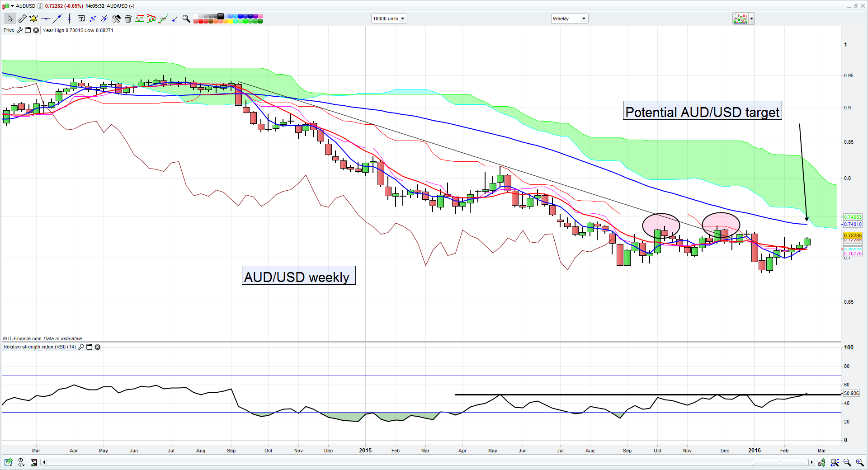Click the magnifying glass in the toolbar

coord(186,19)
